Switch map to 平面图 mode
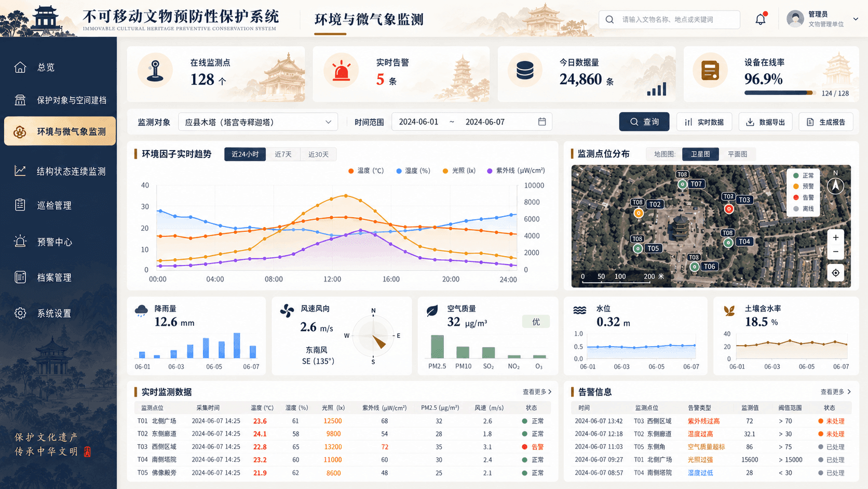 click(737, 154)
